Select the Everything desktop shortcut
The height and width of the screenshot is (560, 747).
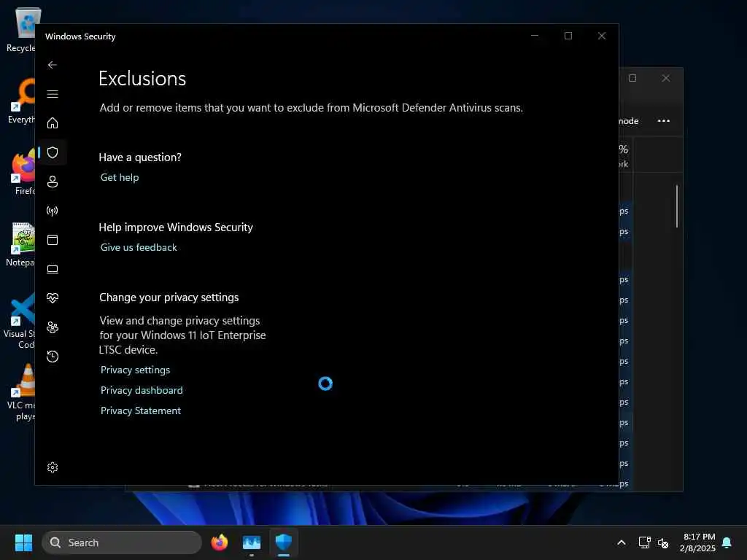click(x=21, y=101)
